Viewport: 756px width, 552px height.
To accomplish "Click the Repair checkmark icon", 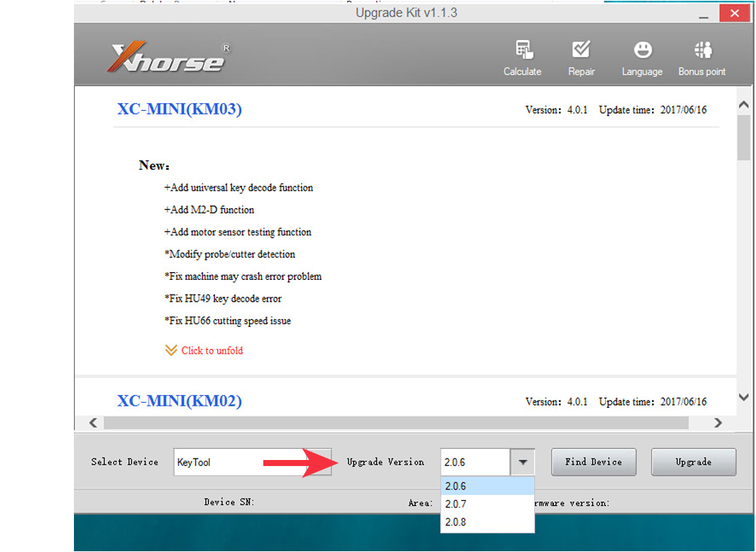I will click(581, 49).
